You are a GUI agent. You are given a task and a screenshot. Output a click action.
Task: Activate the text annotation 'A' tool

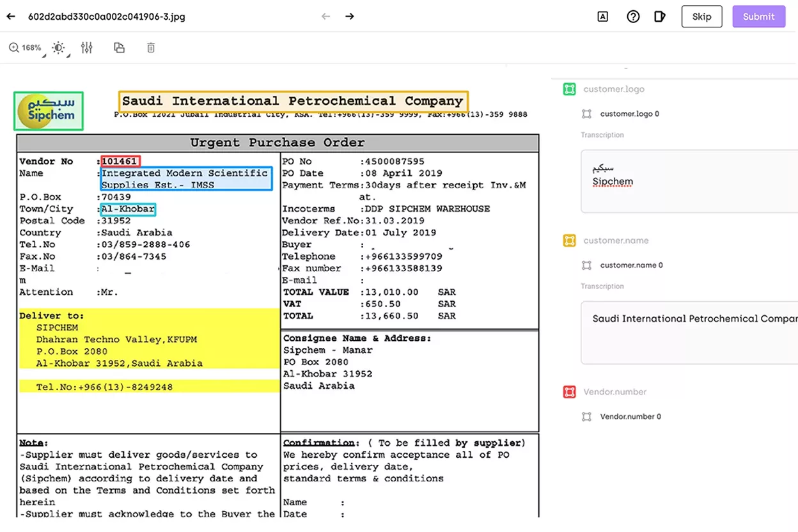coord(602,17)
